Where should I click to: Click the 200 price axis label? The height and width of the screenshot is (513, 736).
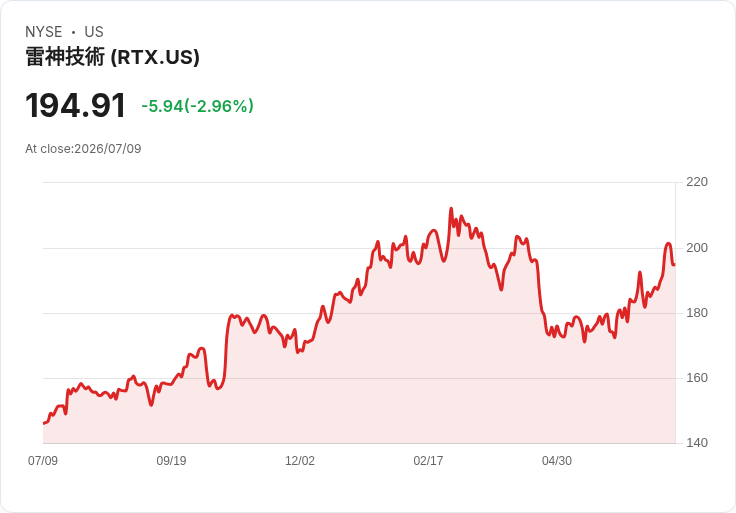coord(697,248)
